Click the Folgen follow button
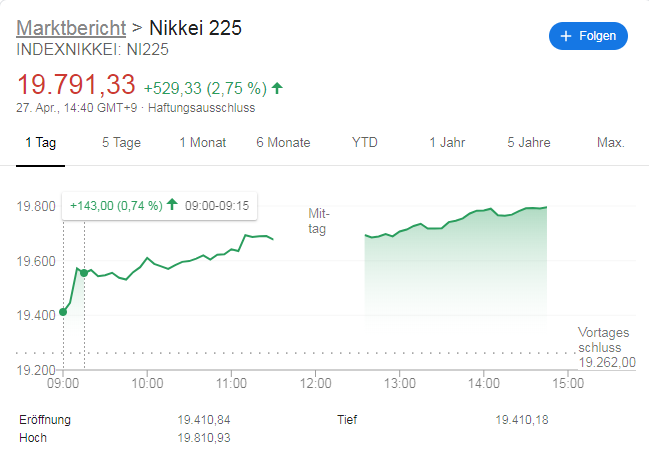 click(x=588, y=36)
